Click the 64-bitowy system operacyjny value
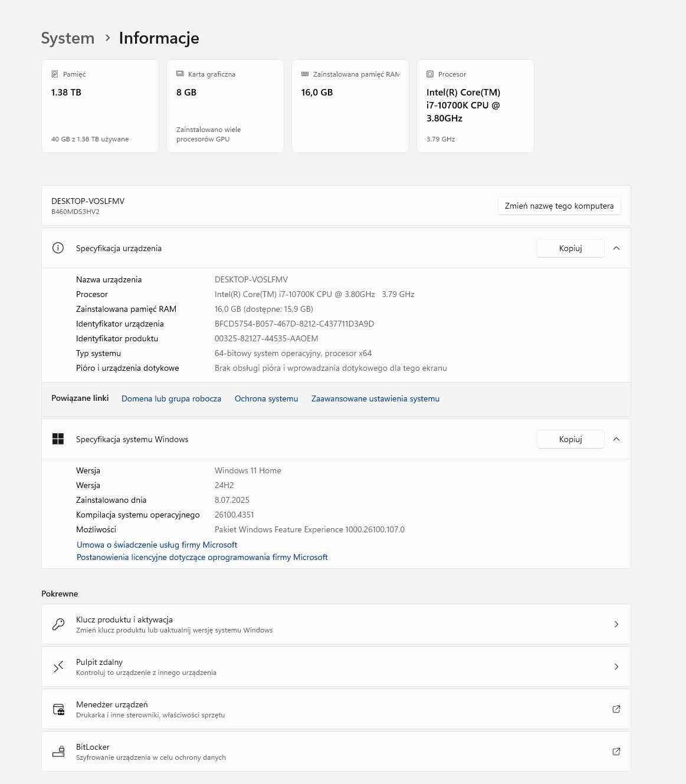This screenshot has width=686, height=784. (293, 353)
